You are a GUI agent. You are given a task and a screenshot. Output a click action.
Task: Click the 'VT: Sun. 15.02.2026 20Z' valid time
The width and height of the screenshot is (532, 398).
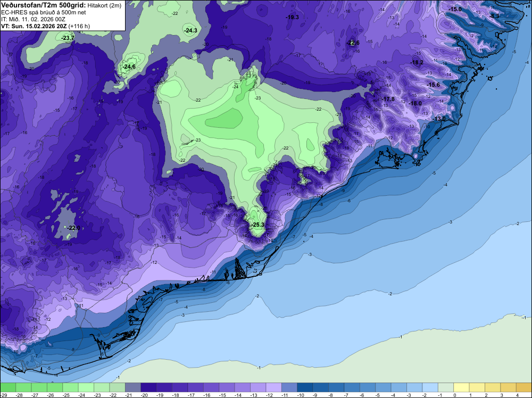point(34,26)
